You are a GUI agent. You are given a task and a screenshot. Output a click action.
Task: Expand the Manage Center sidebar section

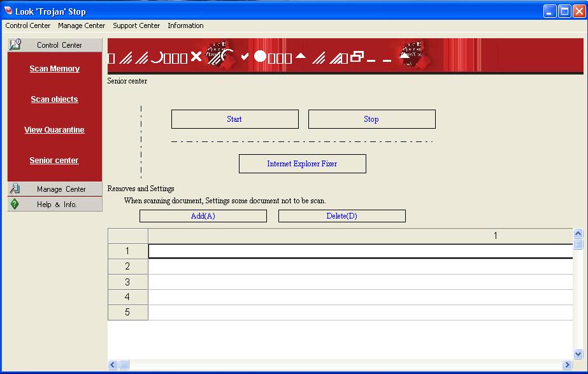[x=55, y=189]
